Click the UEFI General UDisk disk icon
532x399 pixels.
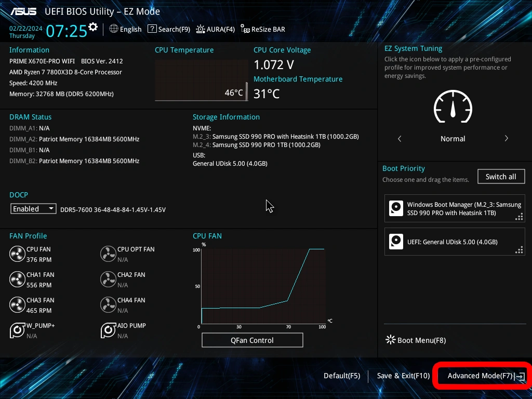[396, 242]
